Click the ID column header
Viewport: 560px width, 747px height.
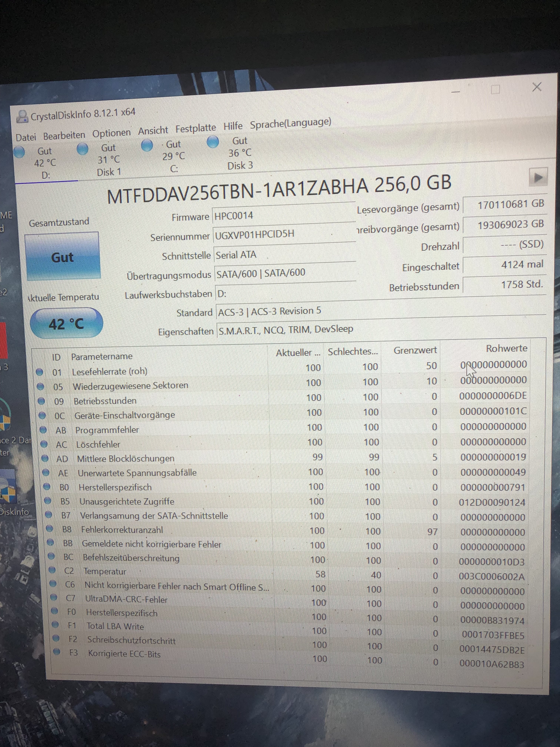pos(56,357)
